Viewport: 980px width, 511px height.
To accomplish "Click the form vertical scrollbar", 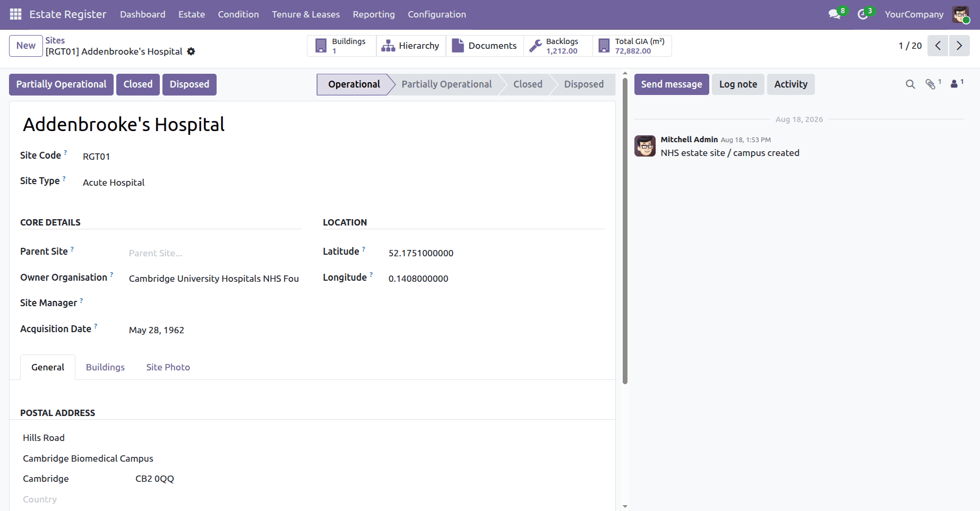I will pos(625,231).
